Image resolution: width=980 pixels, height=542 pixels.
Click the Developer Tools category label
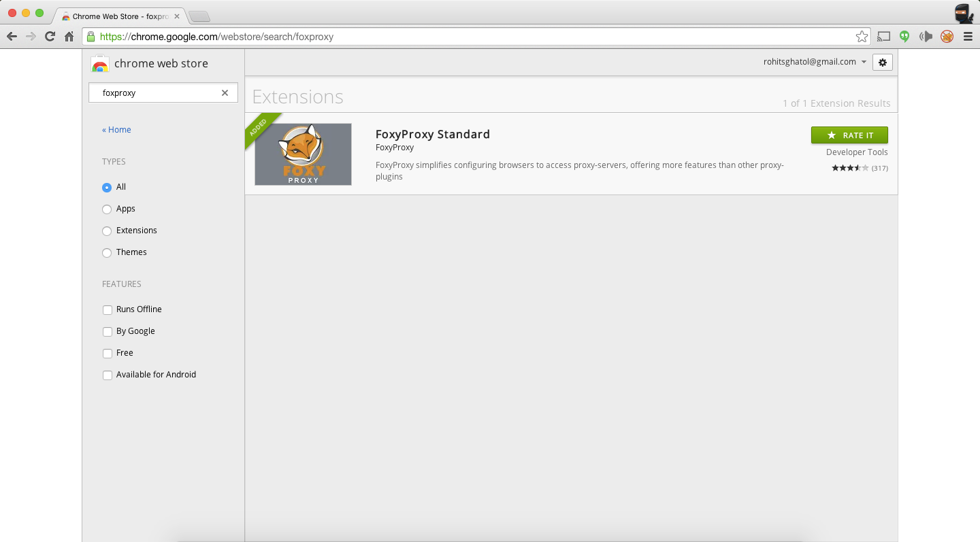coord(857,152)
